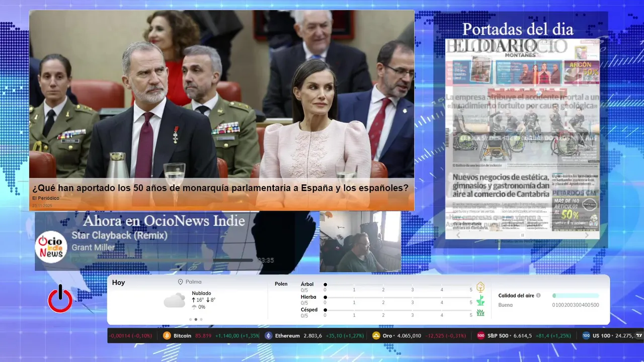This screenshot has height=362, width=644.
Task: Click the 'Palma' city name
Action: [194, 283]
